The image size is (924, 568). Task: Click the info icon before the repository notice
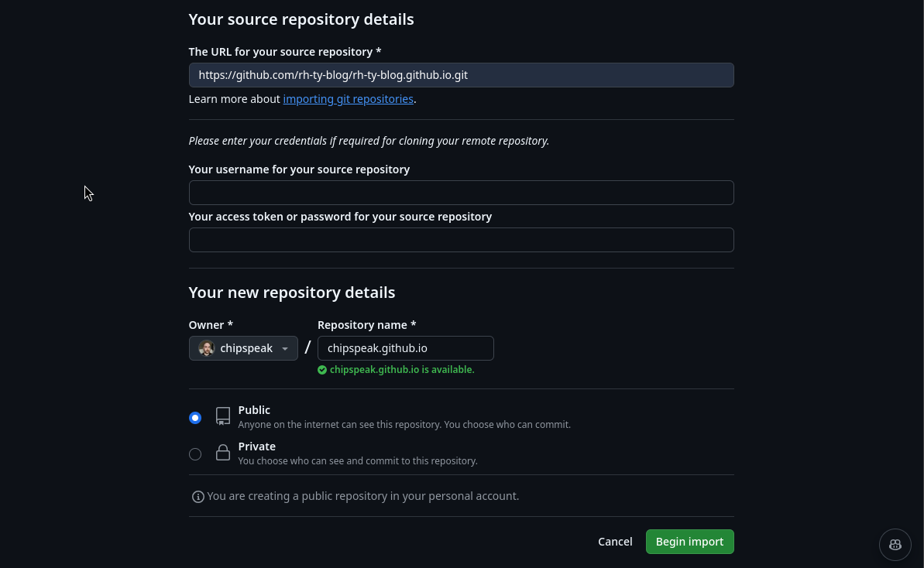(x=198, y=496)
